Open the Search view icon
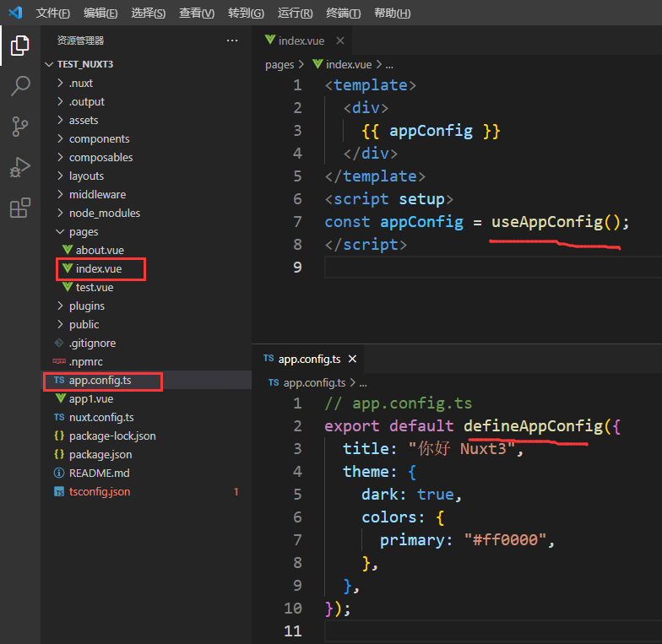Viewport: 662px width, 644px height. 20,86
